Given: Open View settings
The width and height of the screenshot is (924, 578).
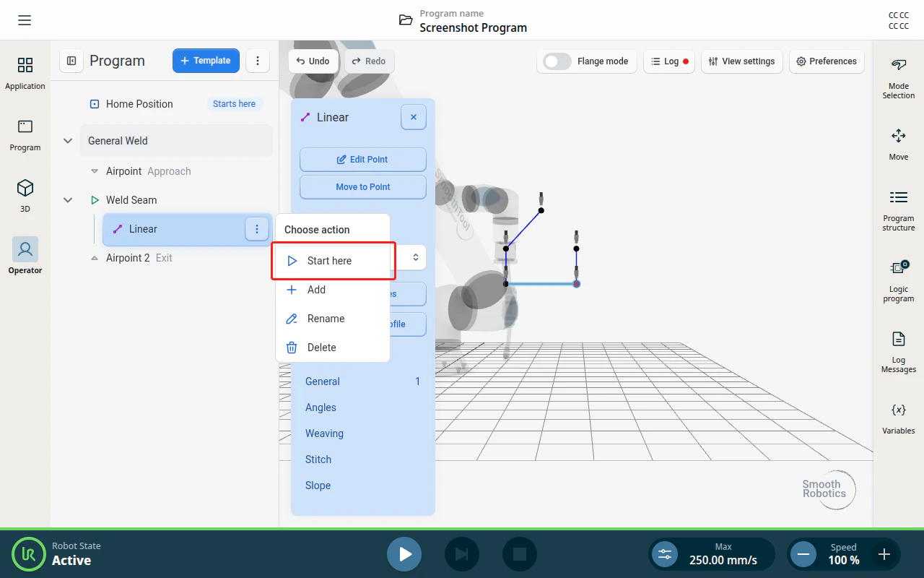Looking at the screenshot, I should pos(742,61).
